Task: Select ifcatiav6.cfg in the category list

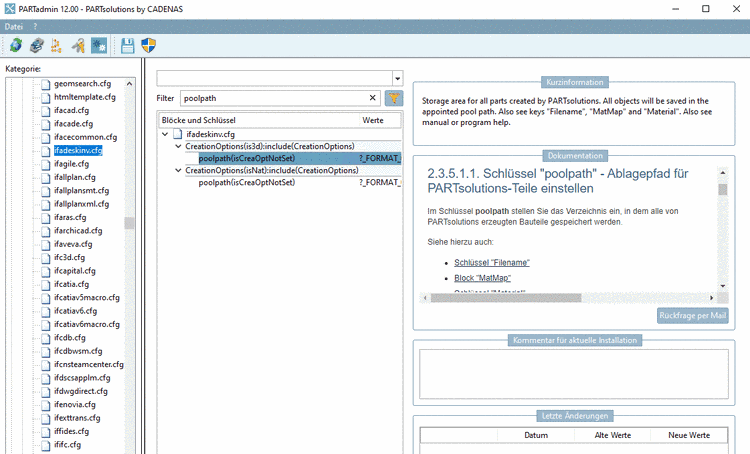Action: pyautogui.click(x=75, y=311)
